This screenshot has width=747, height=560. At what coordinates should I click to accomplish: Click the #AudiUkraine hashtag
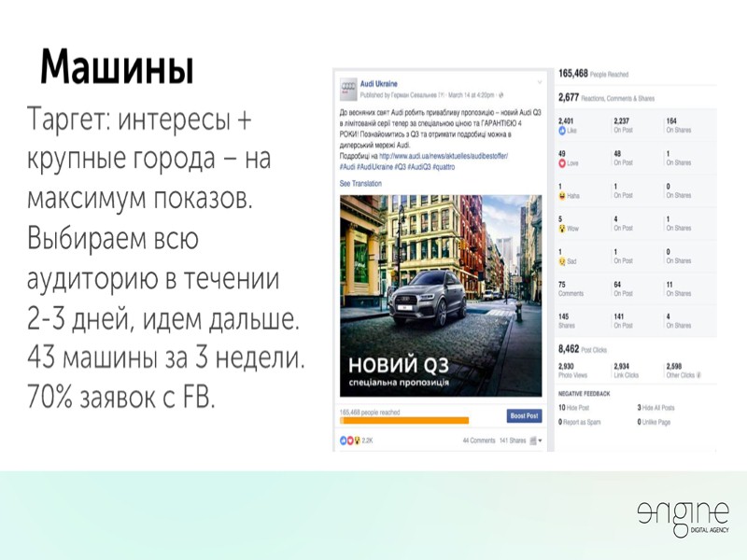(375, 167)
